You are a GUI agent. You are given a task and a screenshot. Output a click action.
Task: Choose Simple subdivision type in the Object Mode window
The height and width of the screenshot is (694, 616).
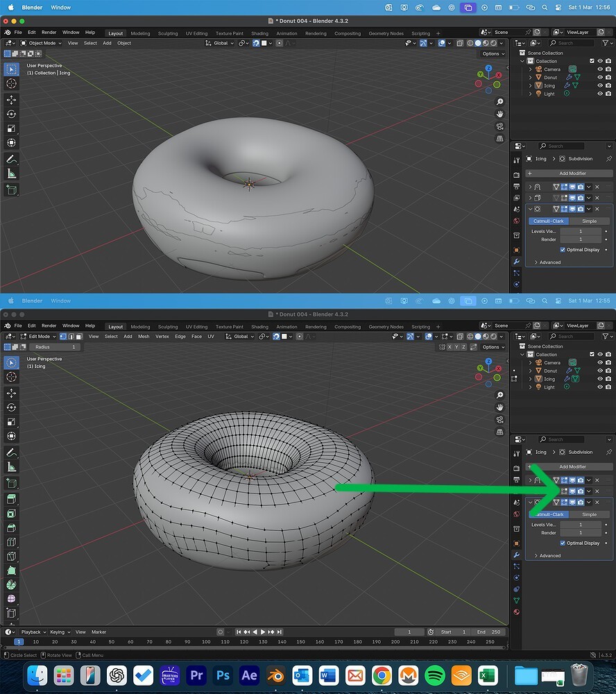point(589,221)
